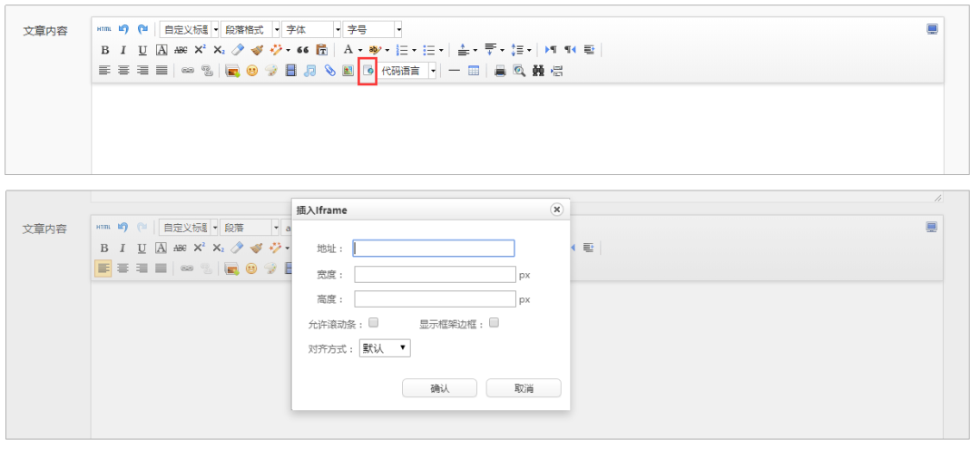Pick font color with the A icon
This screenshot has height=449, width=980.
coord(348,50)
